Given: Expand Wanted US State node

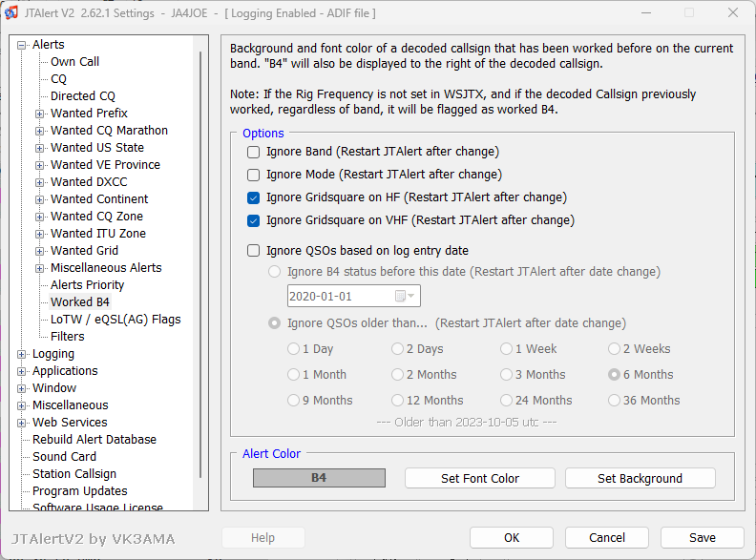Looking at the screenshot, I should coord(39,148).
